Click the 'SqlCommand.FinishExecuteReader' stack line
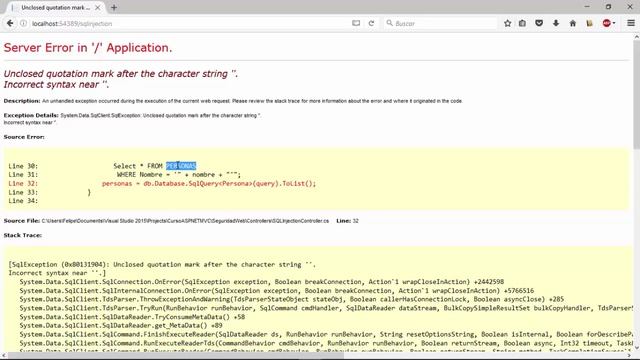Viewport: 640px width, 360px height. [326, 335]
